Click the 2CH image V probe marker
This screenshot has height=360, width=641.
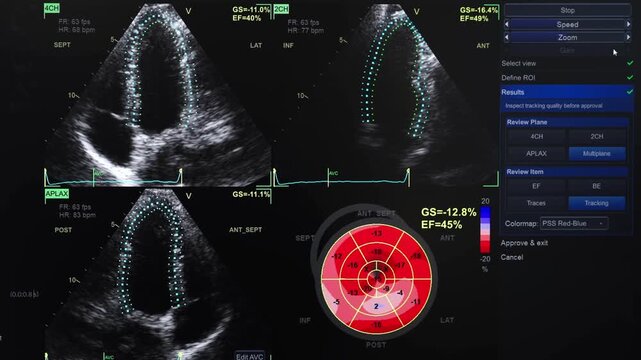coord(417,12)
